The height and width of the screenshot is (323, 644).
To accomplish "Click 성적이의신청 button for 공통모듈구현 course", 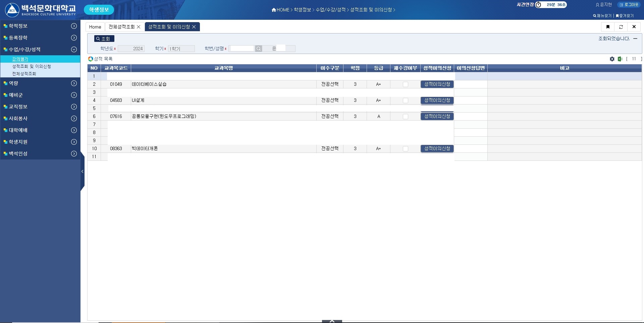I will 437,116.
